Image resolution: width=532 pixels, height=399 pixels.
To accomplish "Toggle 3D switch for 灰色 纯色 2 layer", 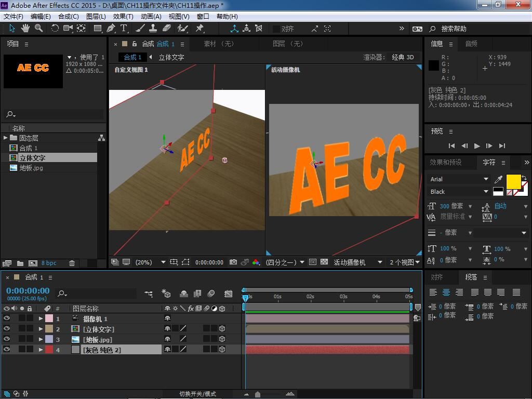I will (222, 349).
